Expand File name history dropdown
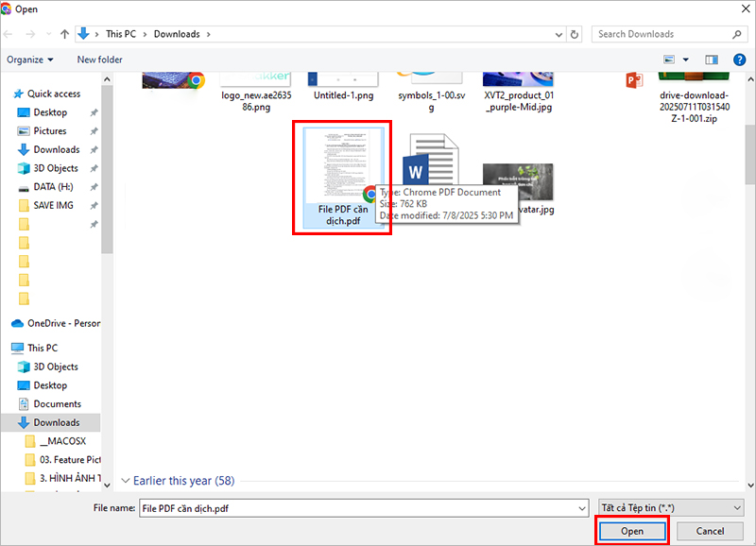Screen dimensions: 756x546 coord(582,508)
